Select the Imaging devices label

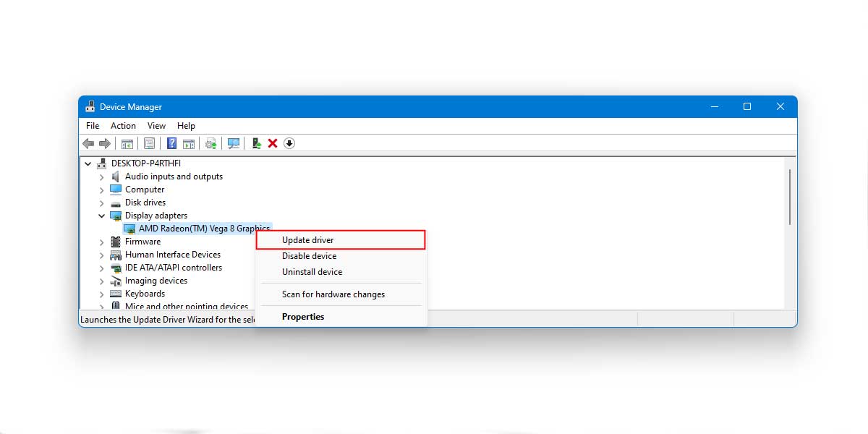pyautogui.click(x=156, y=281)
